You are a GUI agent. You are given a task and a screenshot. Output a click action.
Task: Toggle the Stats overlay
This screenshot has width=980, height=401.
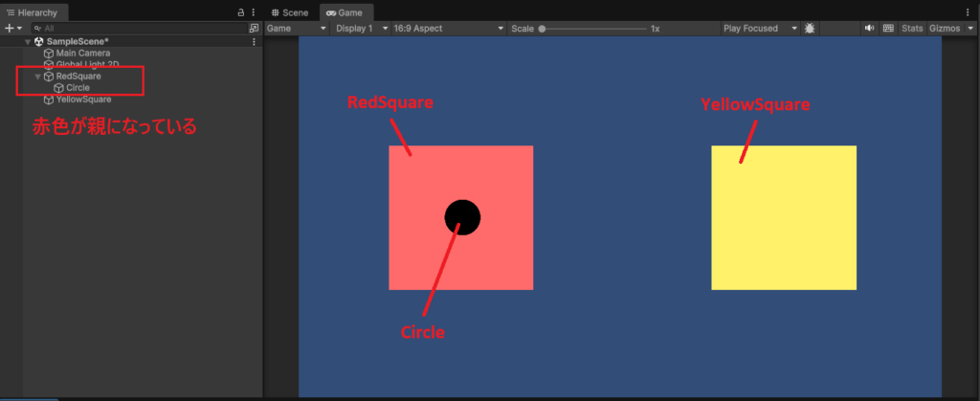tap(912, 29)
